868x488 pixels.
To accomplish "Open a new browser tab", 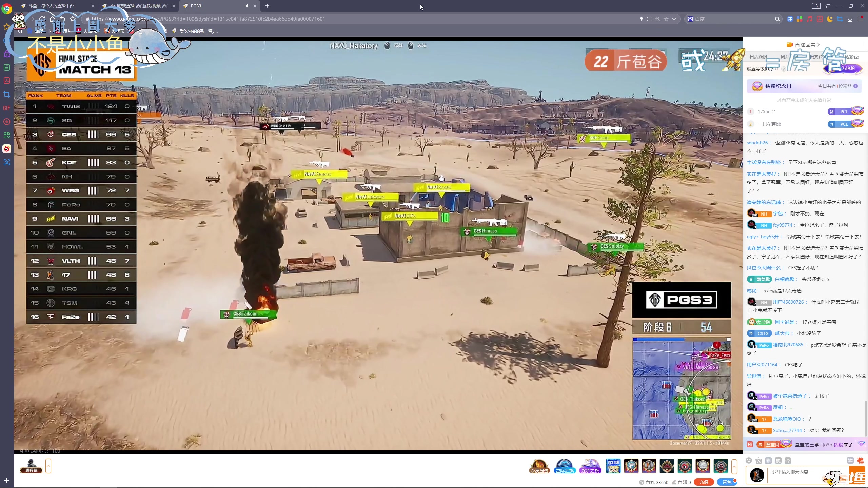I will (267, 6).
